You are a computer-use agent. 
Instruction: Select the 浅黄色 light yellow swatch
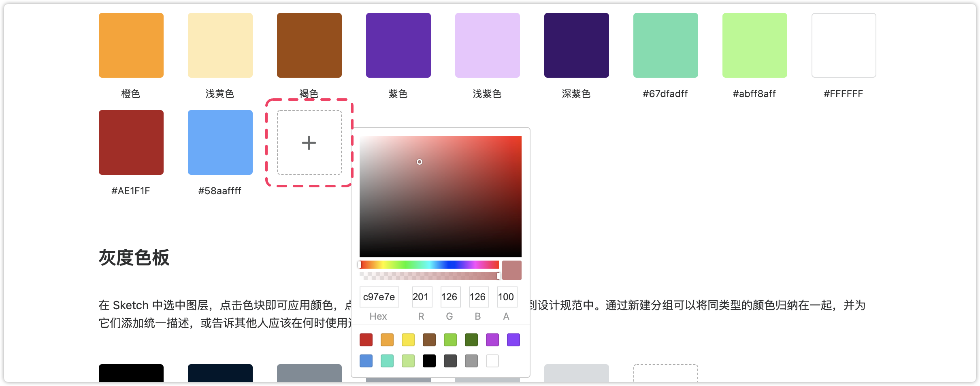click(220, 45)
